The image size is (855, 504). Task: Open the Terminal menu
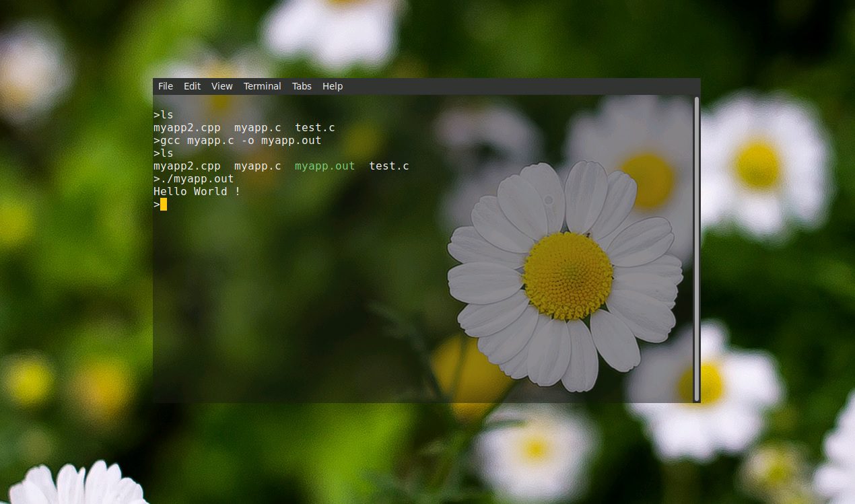pyautogui.click(x=262, y=86)
